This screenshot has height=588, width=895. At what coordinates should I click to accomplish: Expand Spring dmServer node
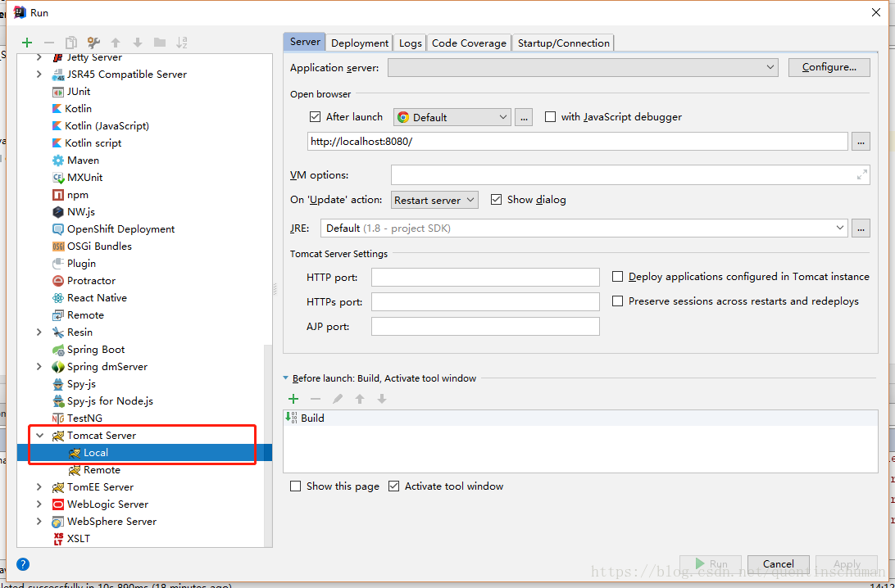tap(39, 367)
